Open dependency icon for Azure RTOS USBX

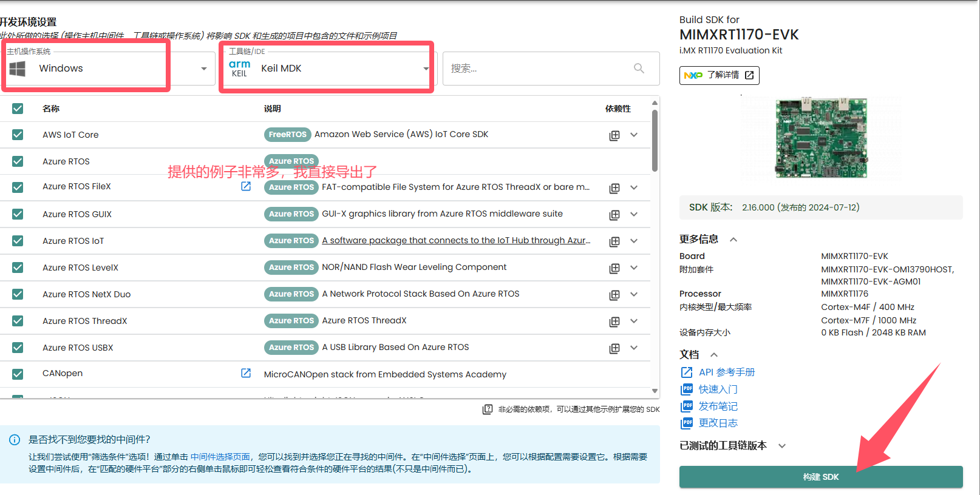pos(614,348)
